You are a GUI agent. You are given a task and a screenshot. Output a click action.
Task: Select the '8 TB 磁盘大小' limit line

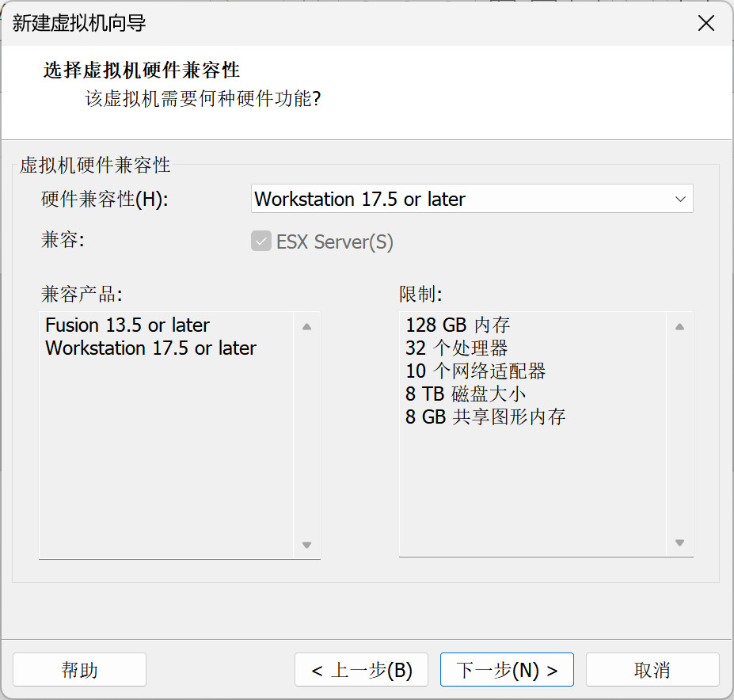466,394
